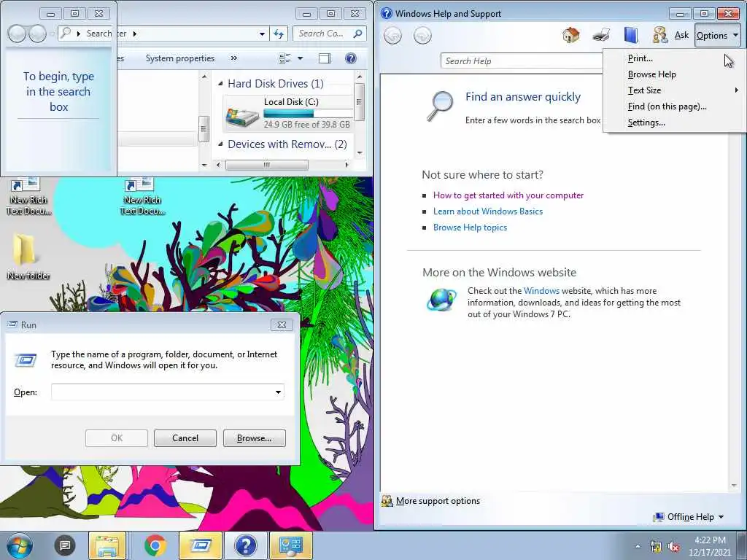Screen dimensions: 747x560
Task: Switch to Help and Support taskbar button
Action: 245,545
